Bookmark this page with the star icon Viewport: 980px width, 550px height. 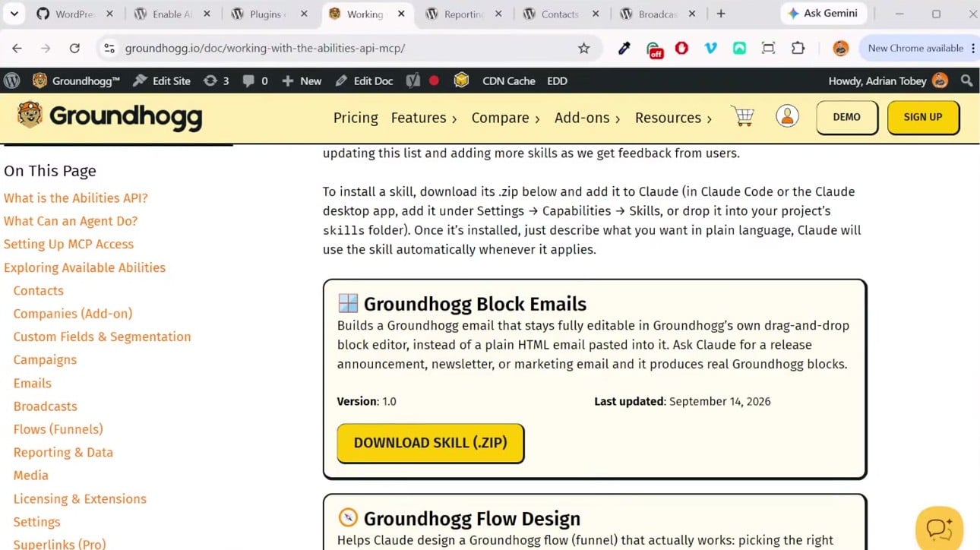pos(583,48)
